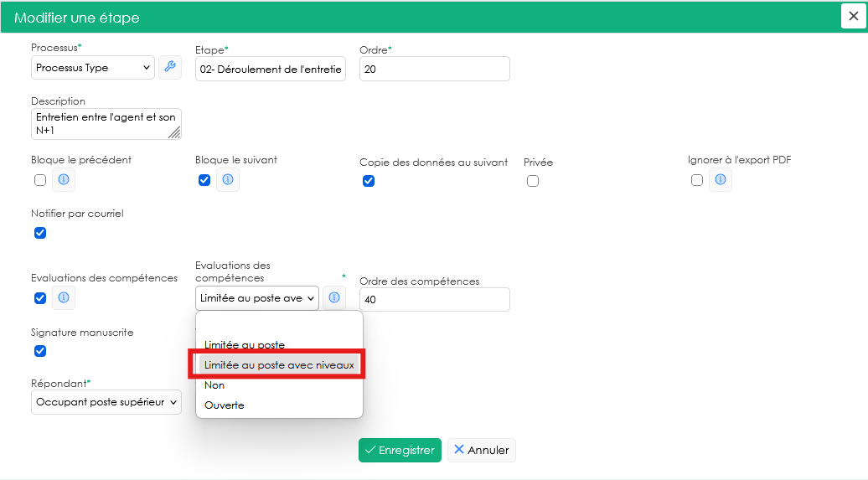Collapse the Evaluations des compétences dropdown
The height and width of the screenshot is (480, 868).
[x=257, y=298]
